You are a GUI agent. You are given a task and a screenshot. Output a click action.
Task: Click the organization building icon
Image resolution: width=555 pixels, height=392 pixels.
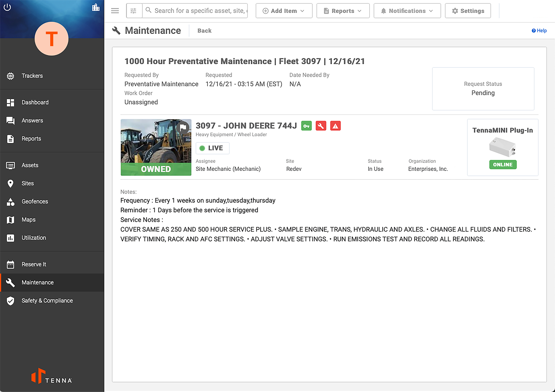(96, 7)
